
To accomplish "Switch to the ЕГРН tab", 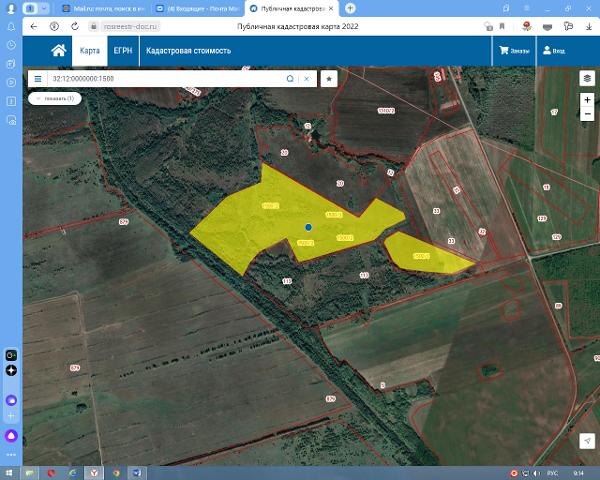I will 123,51.
